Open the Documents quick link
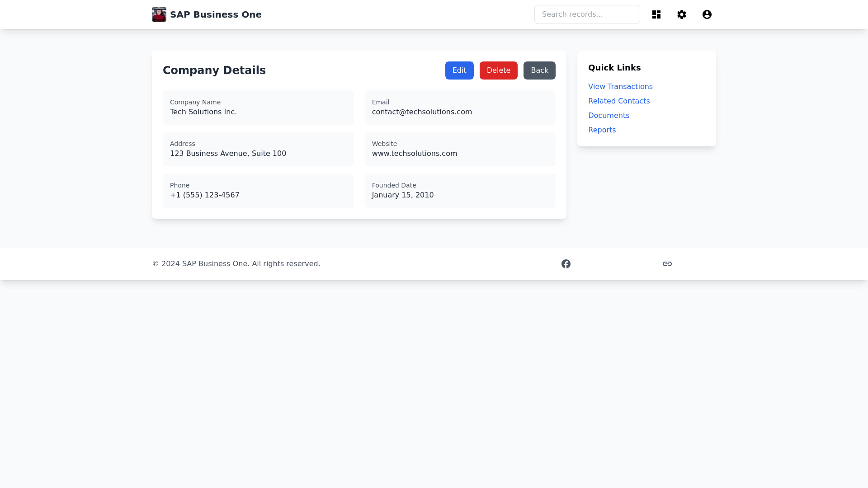 point(609,116)
